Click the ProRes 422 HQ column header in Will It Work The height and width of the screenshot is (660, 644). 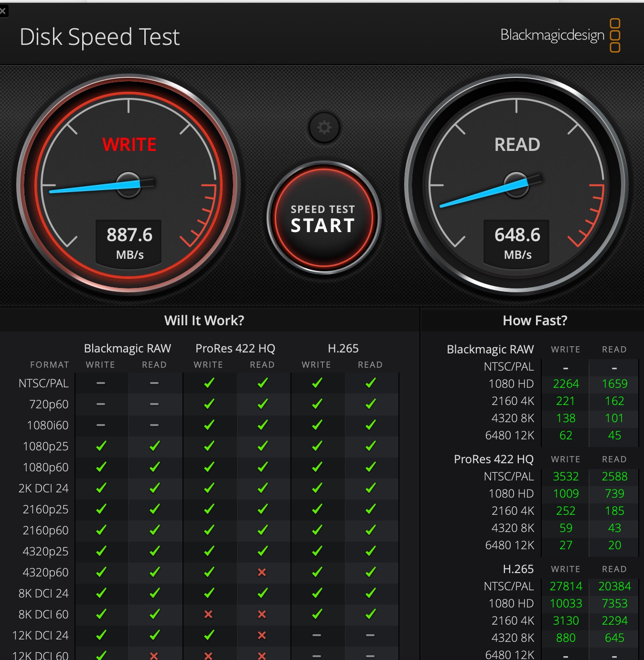(x=235, y=349)
